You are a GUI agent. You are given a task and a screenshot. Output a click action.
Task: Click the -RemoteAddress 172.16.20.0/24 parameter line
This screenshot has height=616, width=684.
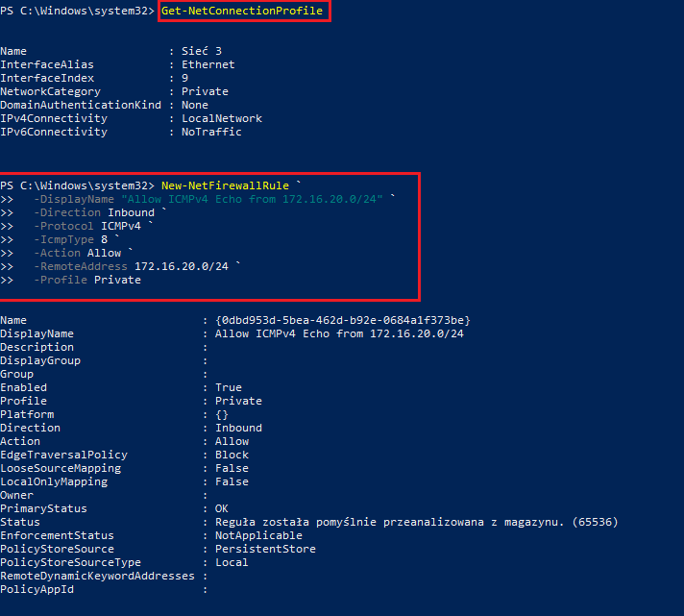pos(133,266)
